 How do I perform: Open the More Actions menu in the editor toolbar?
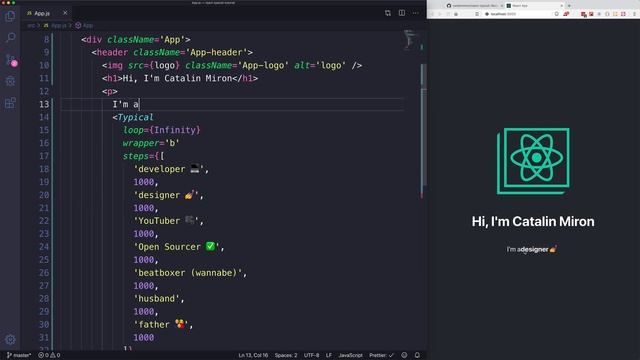(x=416, y=13)
